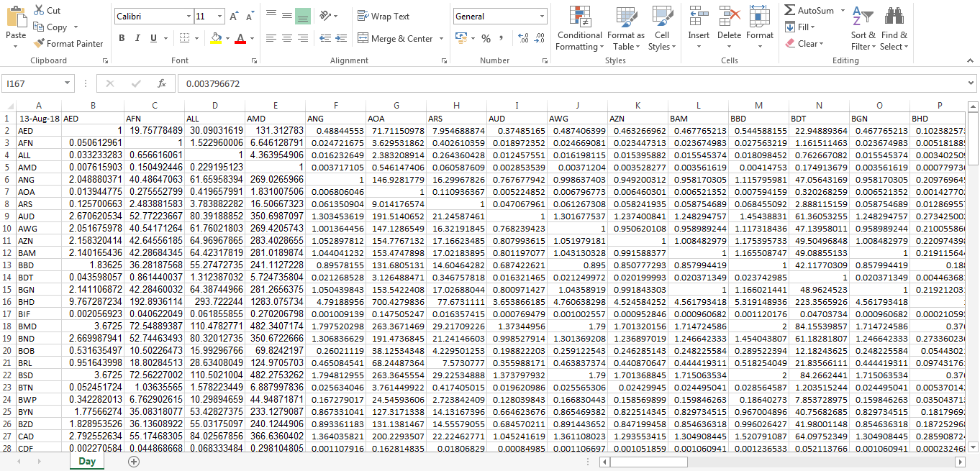The width and height of the screenshot is (980, 471).
Task: Click the Format Painter brush icon
Action: 40,44
